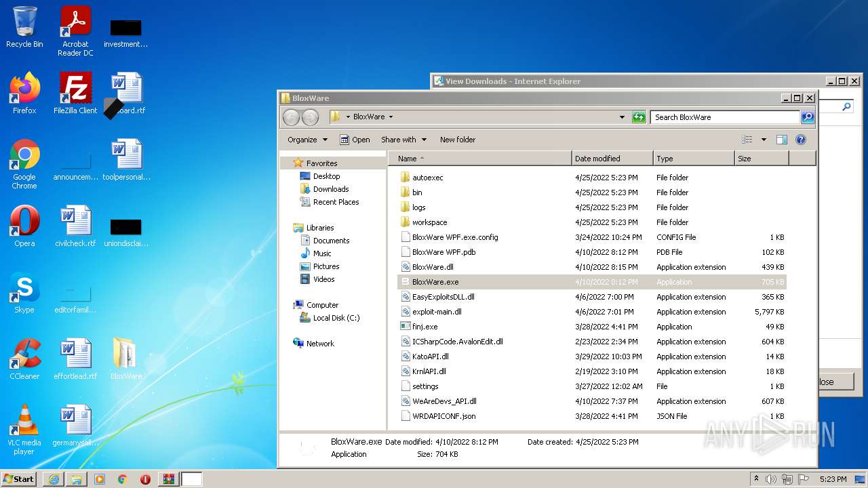Launch Acrobat Reader DC shortcut
Viewport: 868px width, 488px height.
(x=75, y=31)
